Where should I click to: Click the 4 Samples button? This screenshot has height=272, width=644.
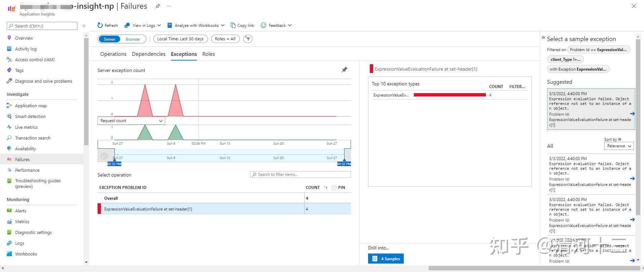tap(386, 259)
